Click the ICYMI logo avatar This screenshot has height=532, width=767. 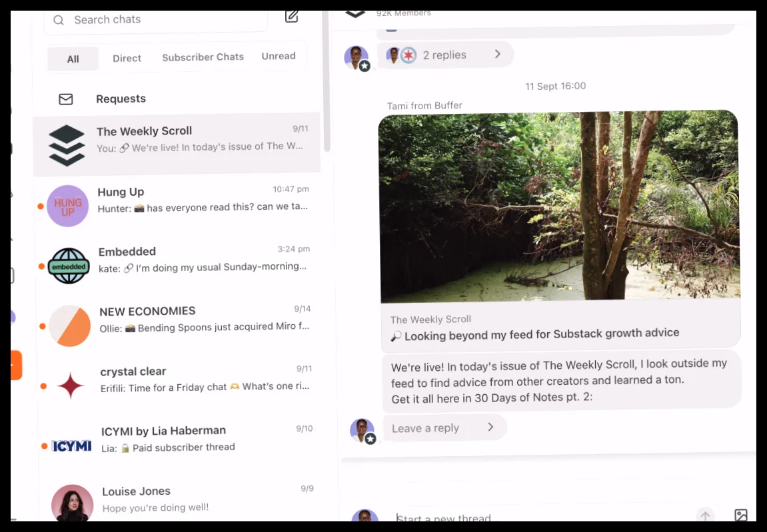pyautogui.click(x=72, y=445)
